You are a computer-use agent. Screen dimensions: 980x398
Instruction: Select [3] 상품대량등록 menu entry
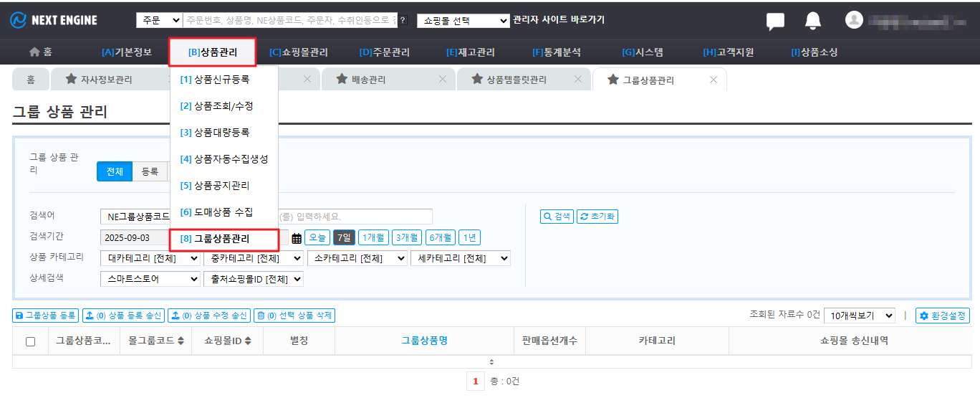[224, 132]
